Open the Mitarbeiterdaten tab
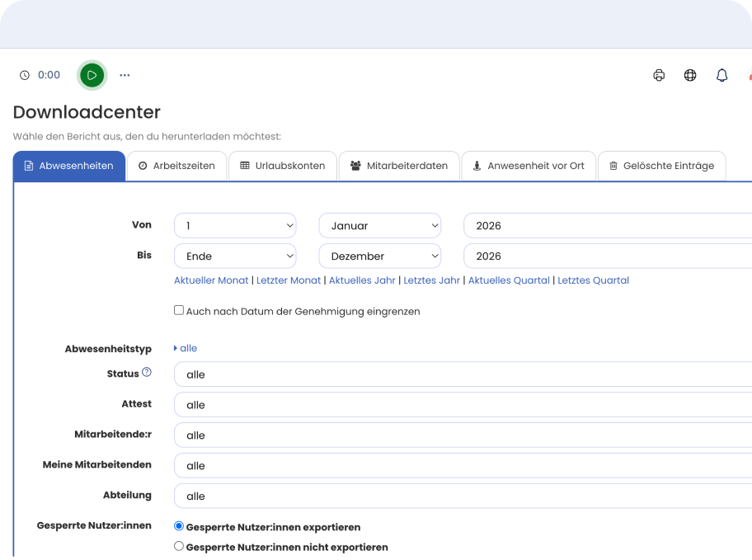This screenshot has height=560, width=752. pos(399,166)
